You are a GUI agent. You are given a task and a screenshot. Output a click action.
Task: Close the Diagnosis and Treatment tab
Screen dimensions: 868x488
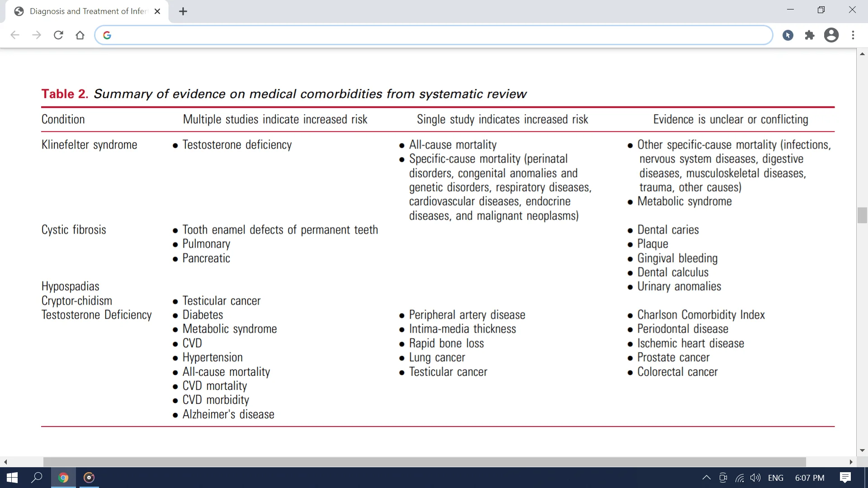(157, 11)
